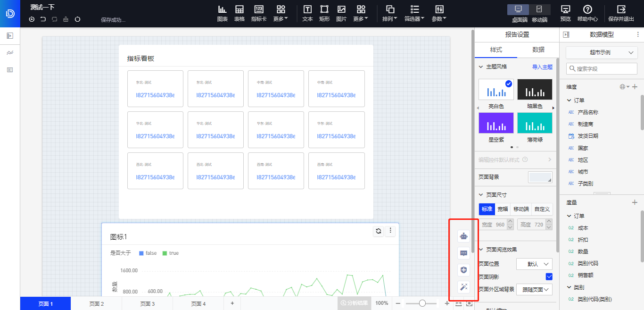This screenshot has height=310, width=644.
Task: Click the 图表 chart icon in toolbar
Action: click(x=223, y=13)
